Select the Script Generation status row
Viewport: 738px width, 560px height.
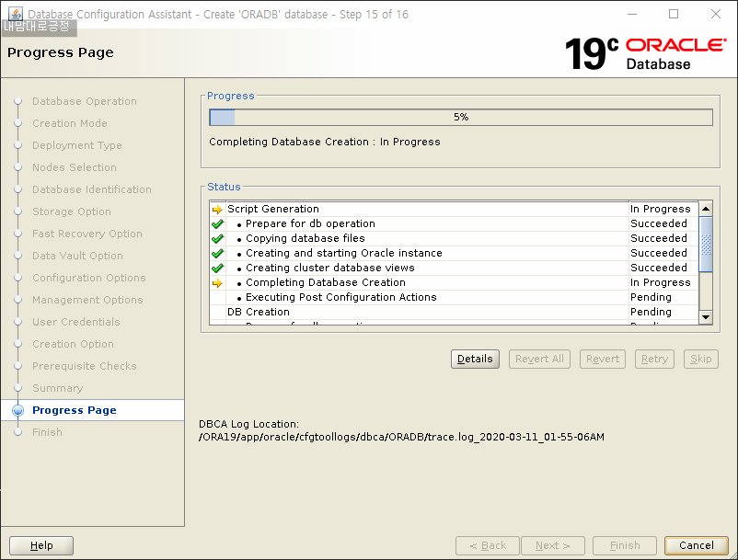454,210
